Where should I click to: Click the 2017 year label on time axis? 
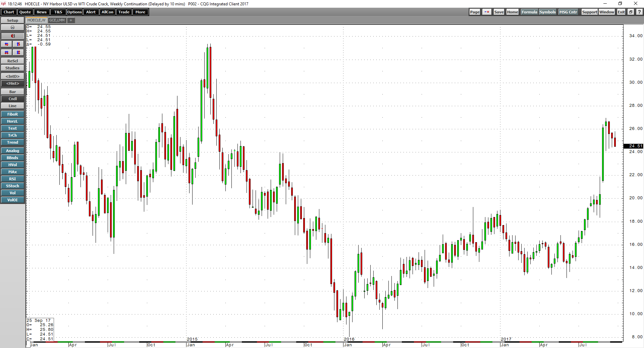pyautogui.click(x=506, y=339)
